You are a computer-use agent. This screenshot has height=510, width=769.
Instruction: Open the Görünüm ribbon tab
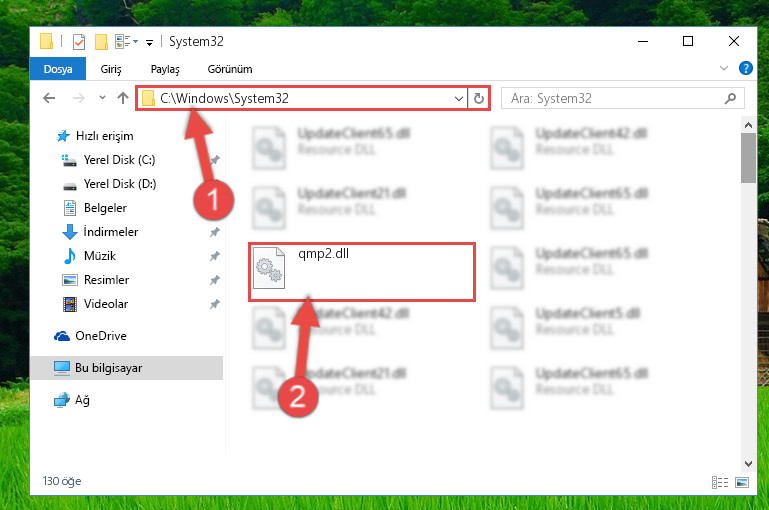230,69
